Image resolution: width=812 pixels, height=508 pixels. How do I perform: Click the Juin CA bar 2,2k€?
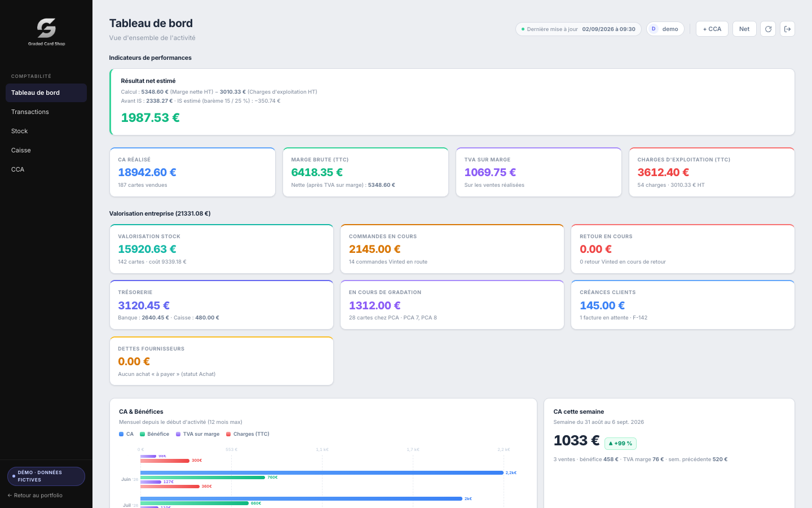[322, 473]
